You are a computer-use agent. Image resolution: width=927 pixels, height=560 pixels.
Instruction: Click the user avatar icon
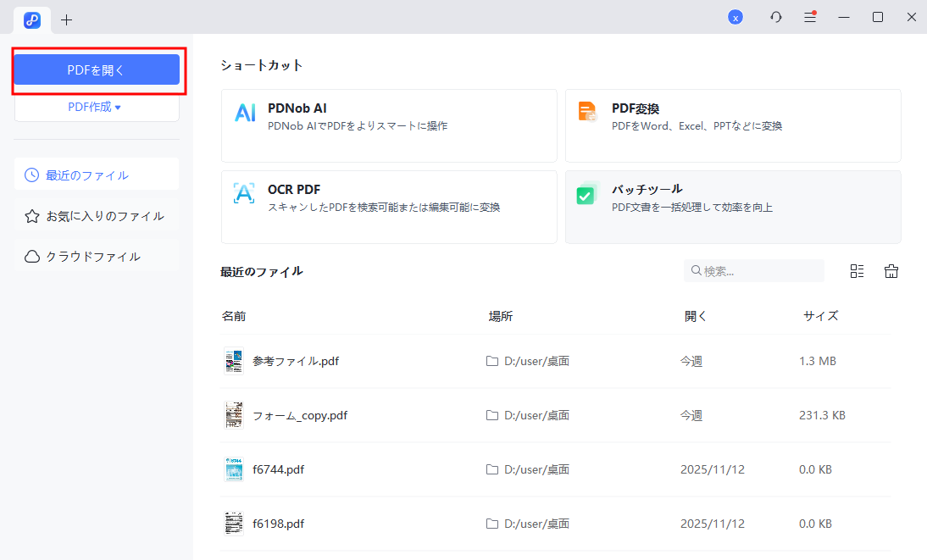coord(735,17)
